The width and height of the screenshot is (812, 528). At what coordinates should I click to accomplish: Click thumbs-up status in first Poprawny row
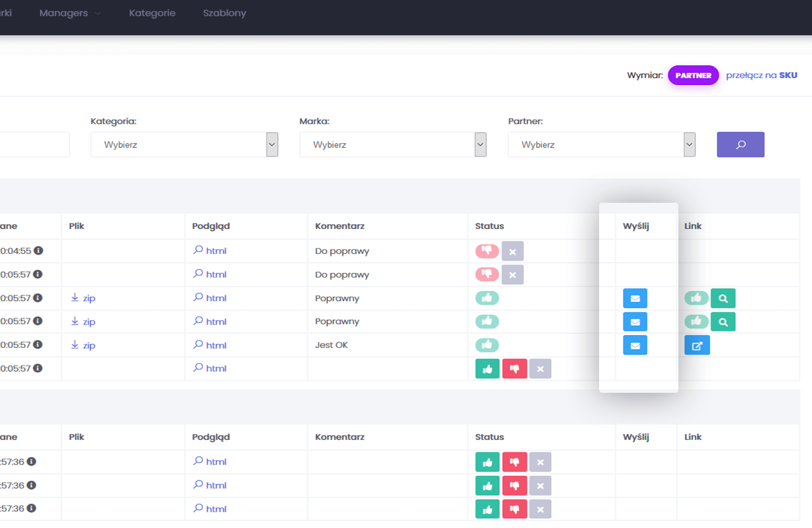pyautogui.click(x=487, y=298)
